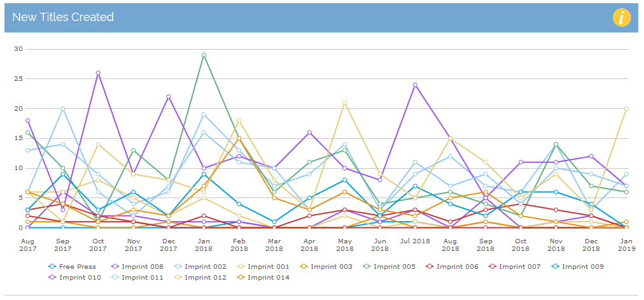The height and width of the screenshot is (300, 644).
Task: Click yellow peak point in May 2018
Action: (x=344, y=103)
